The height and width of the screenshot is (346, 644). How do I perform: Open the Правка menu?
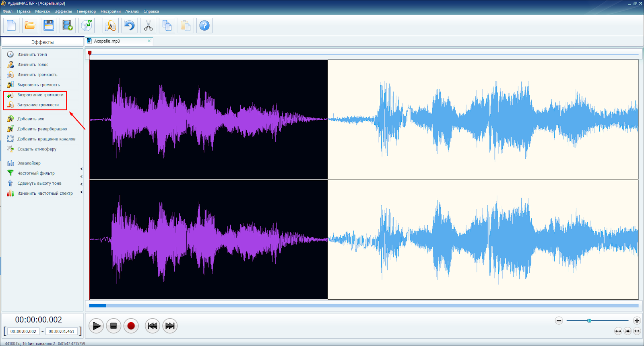coord(24,11)
